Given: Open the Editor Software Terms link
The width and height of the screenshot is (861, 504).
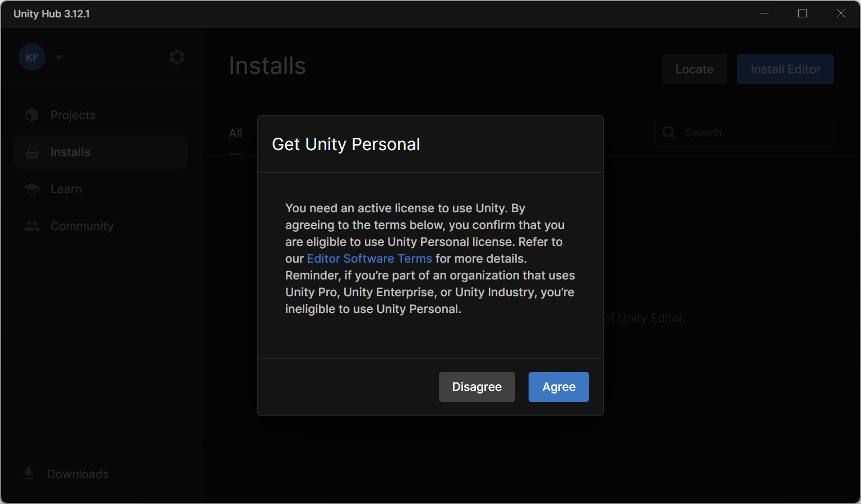Looking at the screenshot, I should [x=369, y=259].
